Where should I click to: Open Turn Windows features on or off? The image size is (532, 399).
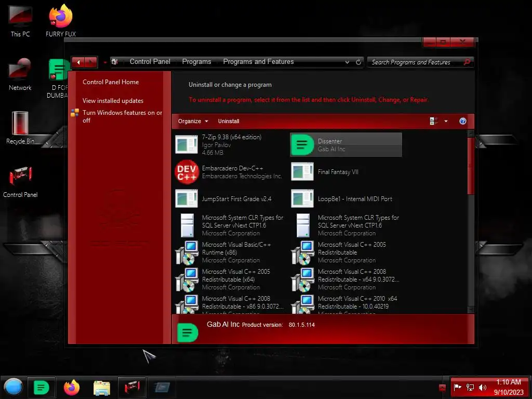pyautogui.click(x=122, y=116)
